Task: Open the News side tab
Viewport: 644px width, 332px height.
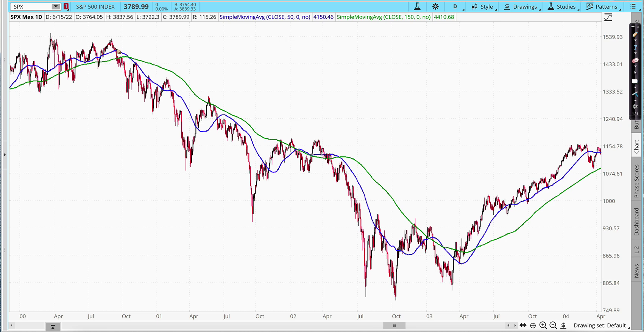Action: tap(636, 271)
